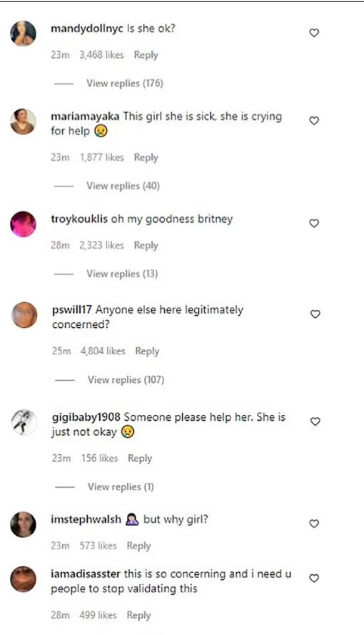Tap the heart next to troykouklis's comment
Image resolution: width=364 pixels, height=635 pixels.
[x=314, y=223]
